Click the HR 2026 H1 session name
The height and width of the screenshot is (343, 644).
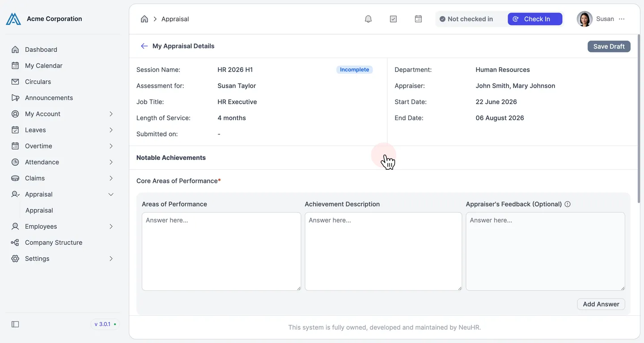click(235, 70)
